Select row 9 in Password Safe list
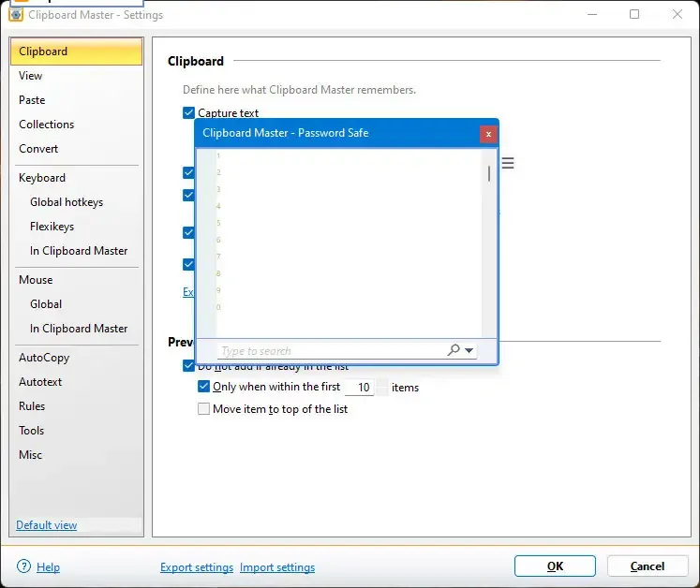Image resolution: width=700 pixels, height=588 pixels. (x=349, y=290)
